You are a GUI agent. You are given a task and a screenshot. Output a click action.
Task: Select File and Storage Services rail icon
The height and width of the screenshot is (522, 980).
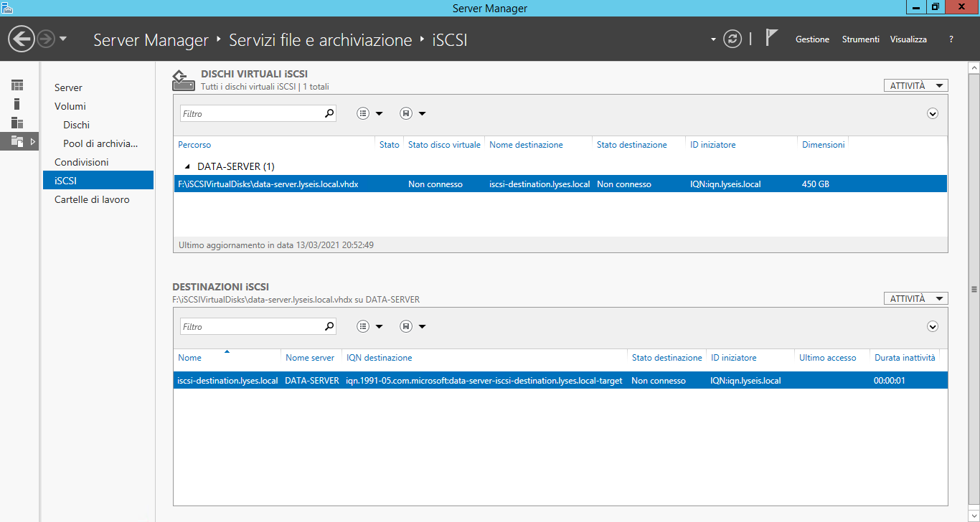point(17,141)
